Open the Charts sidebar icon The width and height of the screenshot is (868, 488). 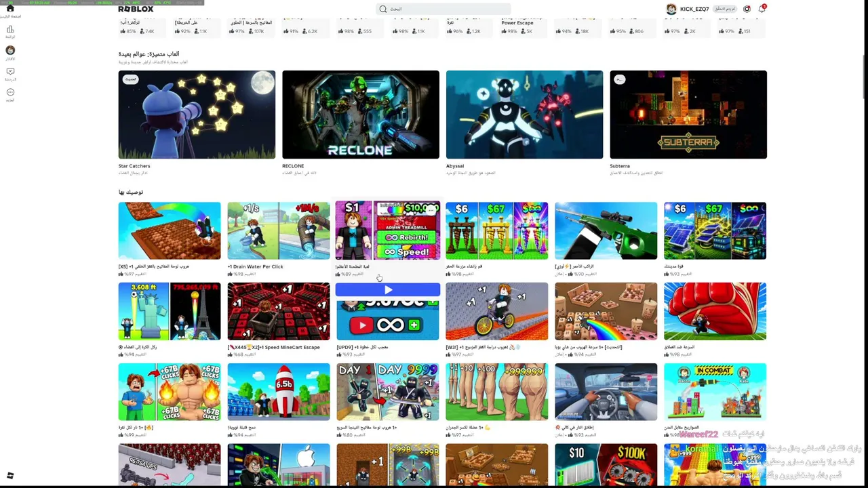pos(10,30)
